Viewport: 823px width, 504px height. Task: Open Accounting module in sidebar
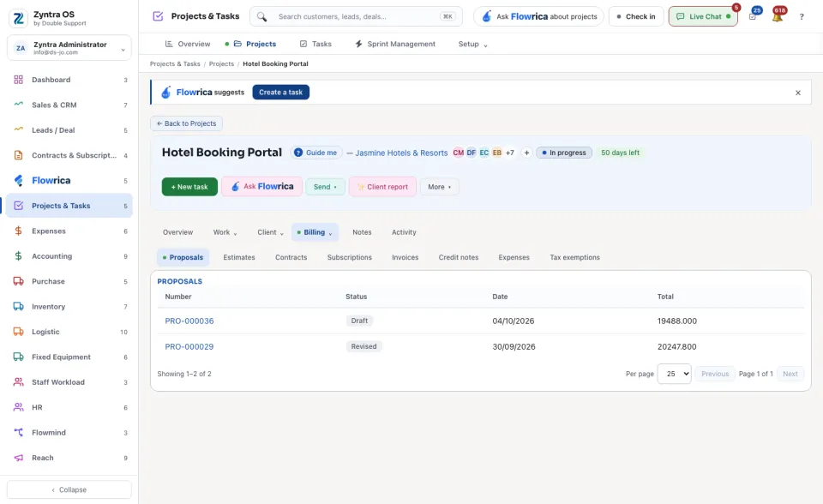click(x=69, y=256)
